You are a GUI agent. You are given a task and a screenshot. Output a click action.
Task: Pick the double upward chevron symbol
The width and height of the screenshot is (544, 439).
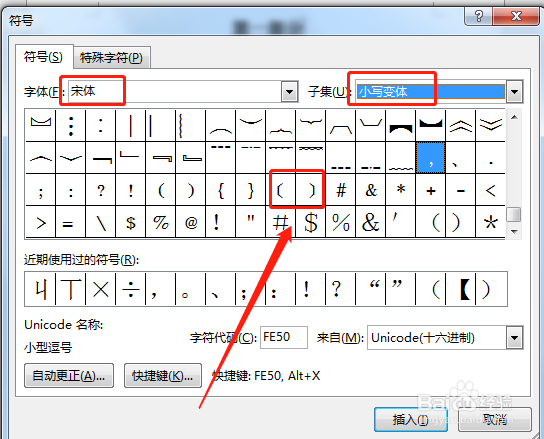[x=461, y=126]
